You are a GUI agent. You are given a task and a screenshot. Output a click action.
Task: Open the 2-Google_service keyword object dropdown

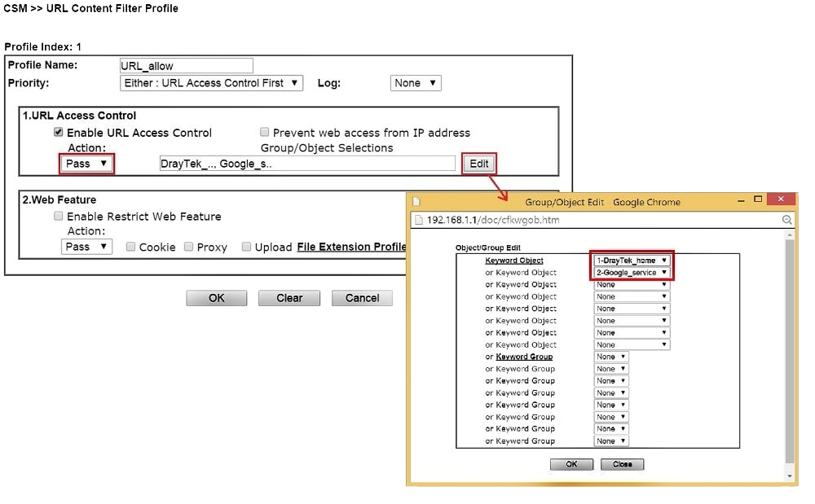coord(632,273)
